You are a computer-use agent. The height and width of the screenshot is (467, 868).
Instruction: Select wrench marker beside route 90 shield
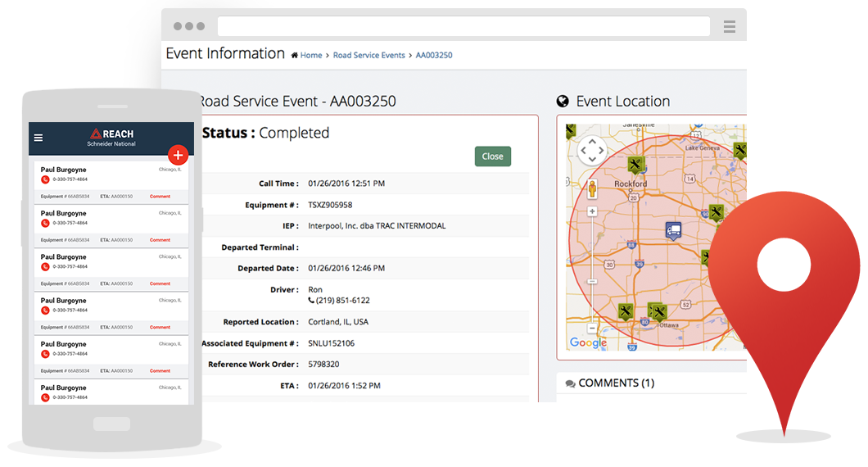pyautogui.click(x=717, y=212)
